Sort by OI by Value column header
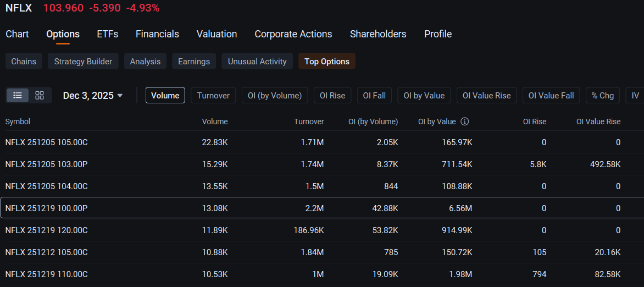644x287 pixels. (x=437, y=122)
